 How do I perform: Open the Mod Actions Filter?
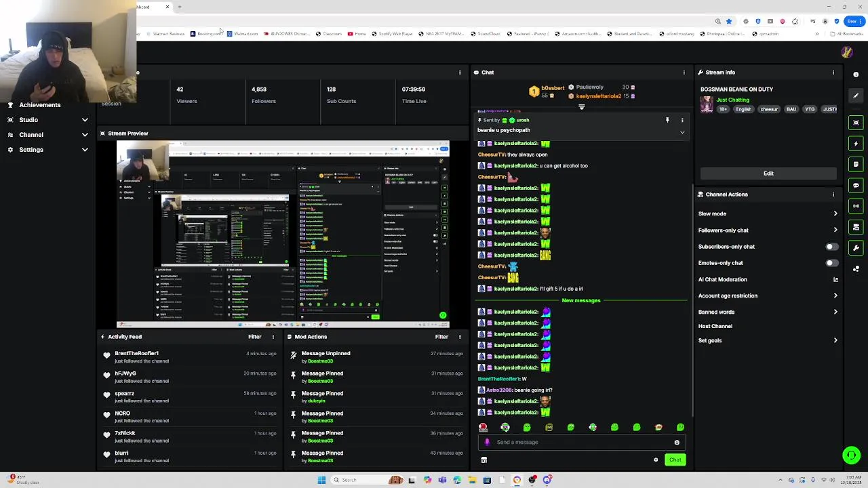click(x=441, y=337)
